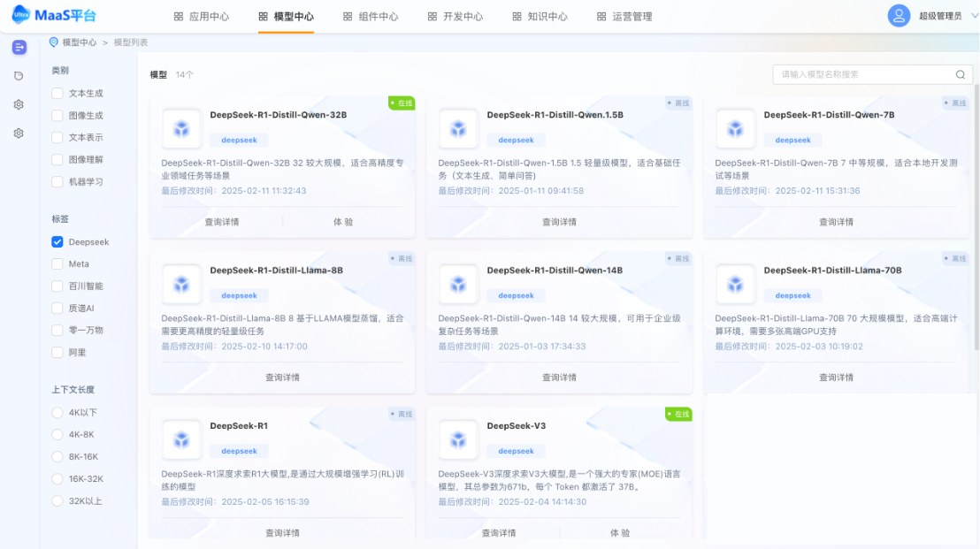Open the history clock sidebar icon

pos(19,76)
